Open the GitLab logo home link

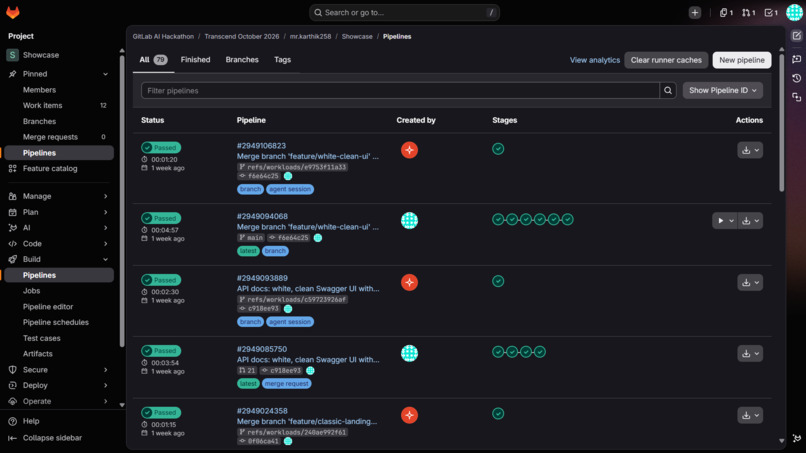click(13, 12)
